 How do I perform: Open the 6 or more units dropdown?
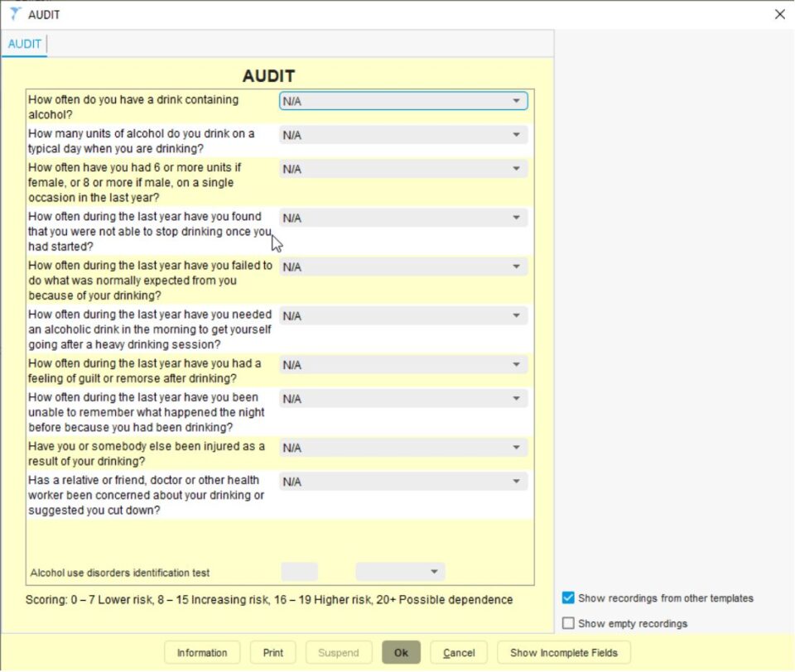coord(403,169)
